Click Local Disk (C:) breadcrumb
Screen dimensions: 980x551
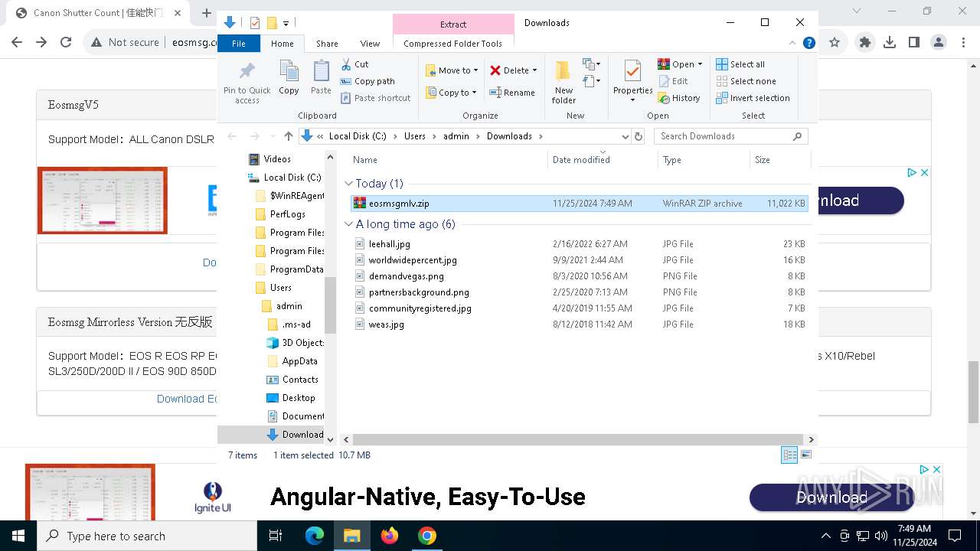(x=358, y=136)
